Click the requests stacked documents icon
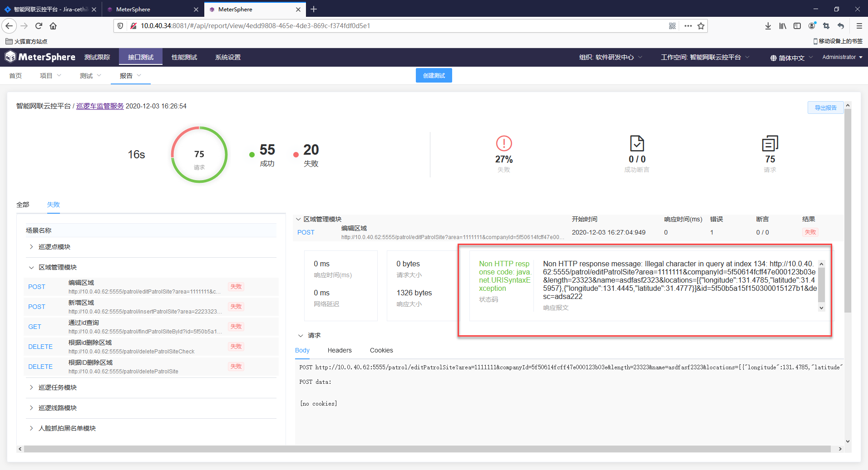This screenshot has width=868, height=470. click(x=770, y=143)
